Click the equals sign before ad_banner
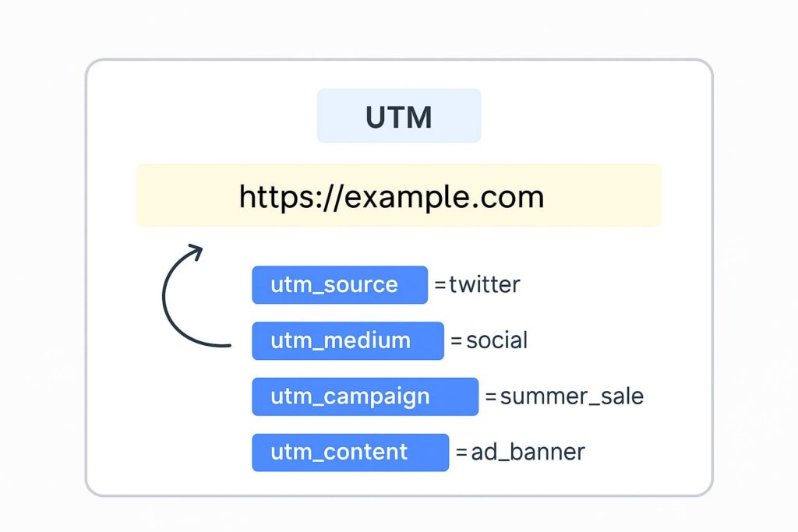The image size is (798, 532). [x=462, y=453]
